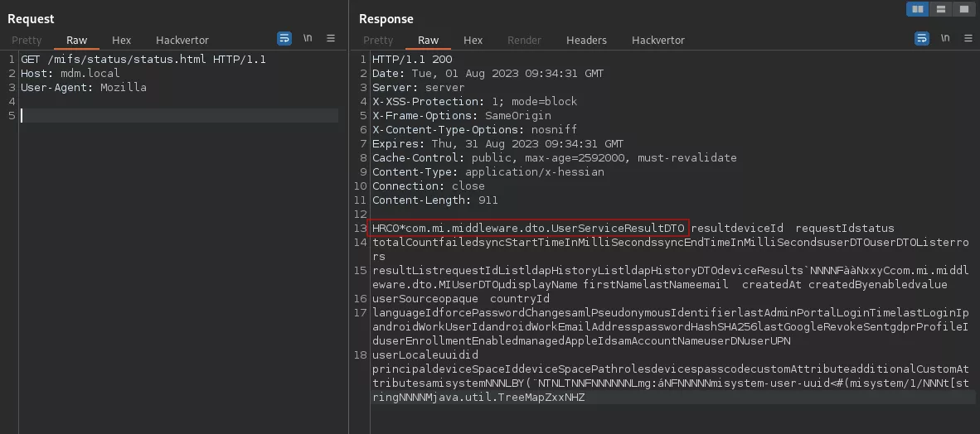The height and width of the screenshot is (434, 980).
Task: Switch to Response Hex view
Action: point(473,40)
